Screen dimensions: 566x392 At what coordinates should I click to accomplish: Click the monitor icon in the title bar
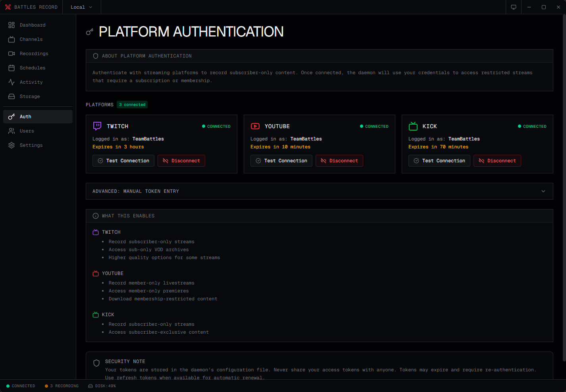(x=513, y=7)
